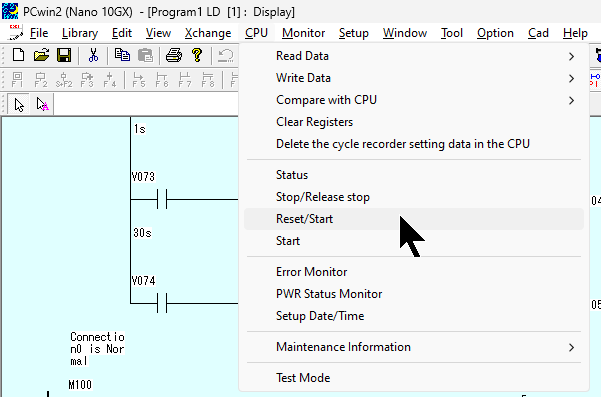This screenshot has height=397, width=601.
Task: Open a file using the folder icon
Action: click(41, 55)
